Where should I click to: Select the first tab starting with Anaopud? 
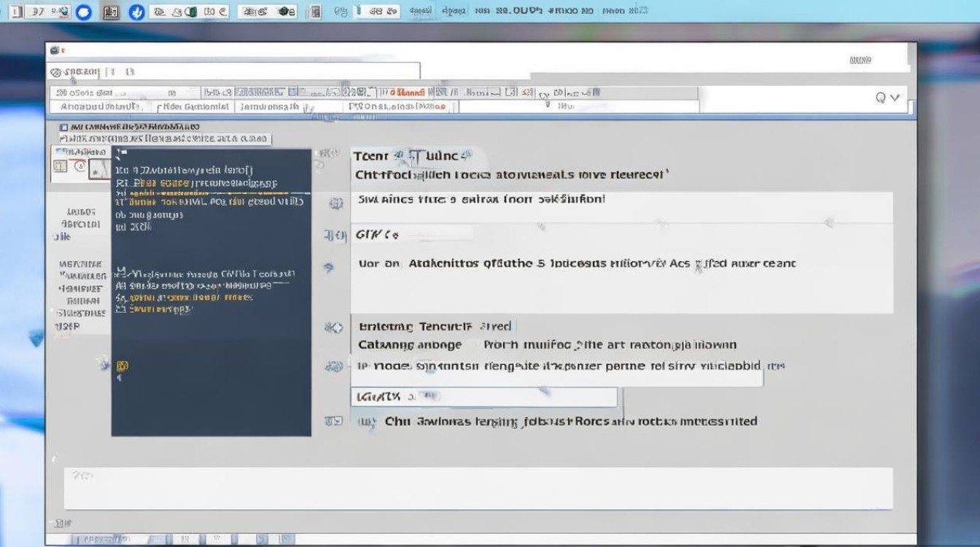tap(101, 106)
